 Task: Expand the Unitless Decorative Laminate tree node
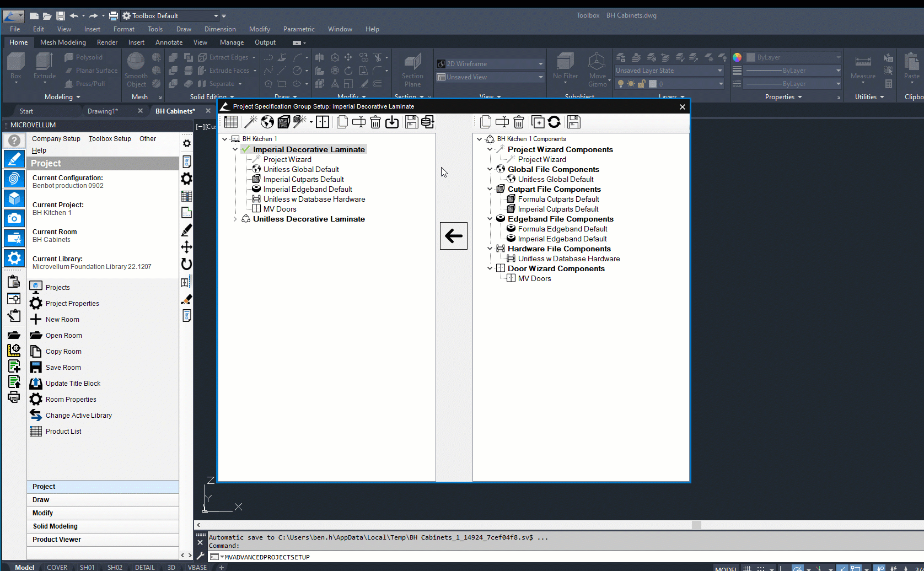(235, 219)
